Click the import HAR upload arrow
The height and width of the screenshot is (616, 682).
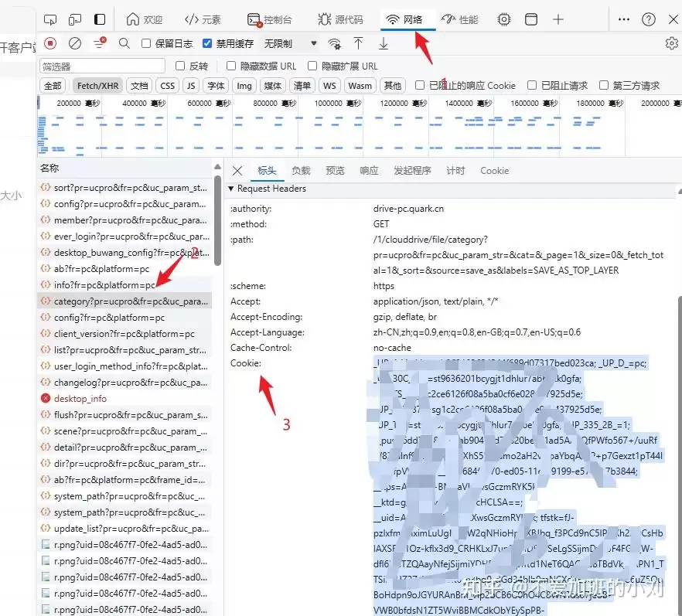[358, 44]
